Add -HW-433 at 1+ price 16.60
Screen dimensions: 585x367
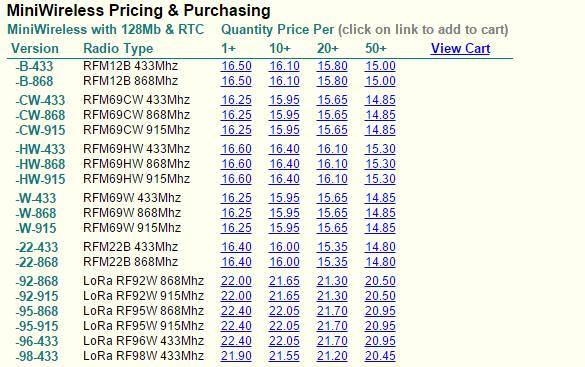[x=236, y=149]
